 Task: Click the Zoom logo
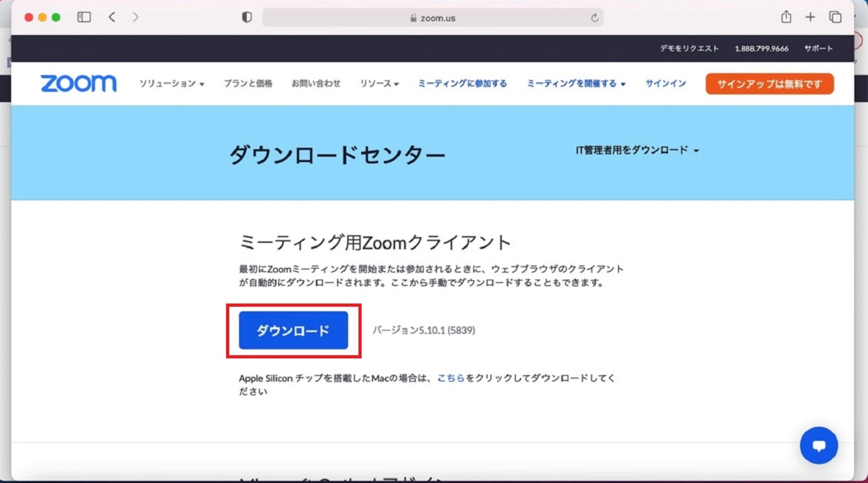pos(78,83)
